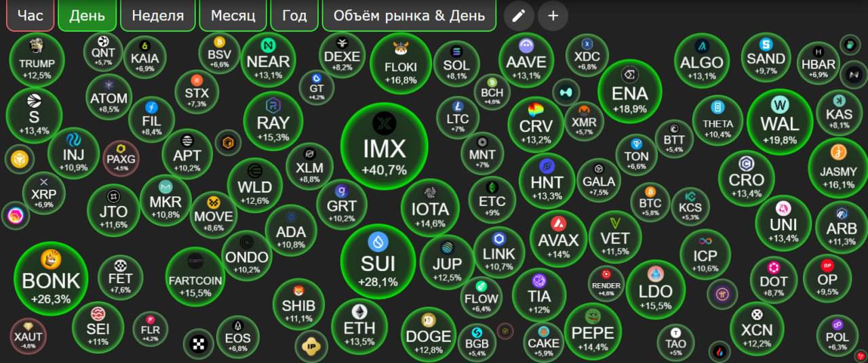The image size is (868, 363).
Task: Select the XCN +12,2% bubble
Action: [757, 329]
